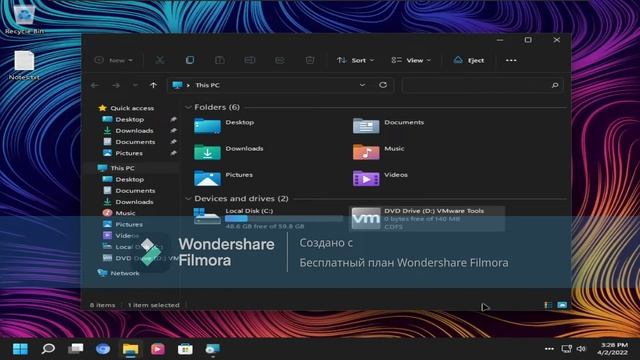Click the Delete trash icon in toolbar
The image size is (640, 360).
pos(310,60)
